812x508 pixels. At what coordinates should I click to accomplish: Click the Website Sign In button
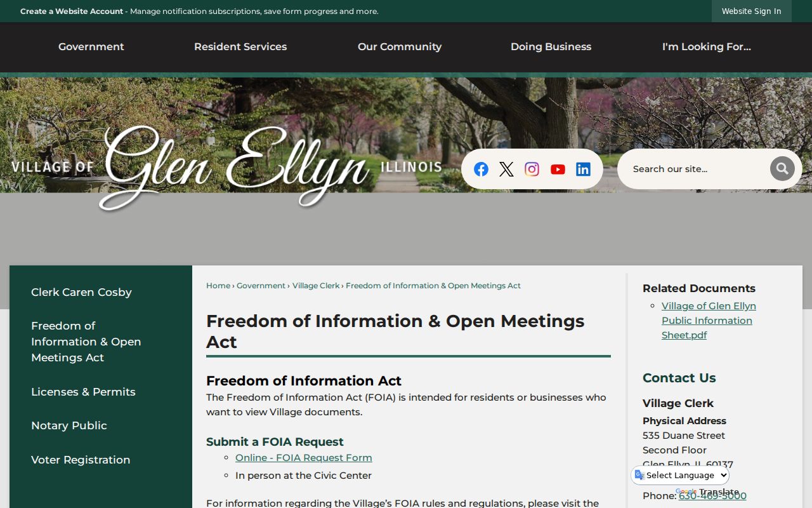pos(752,11)
